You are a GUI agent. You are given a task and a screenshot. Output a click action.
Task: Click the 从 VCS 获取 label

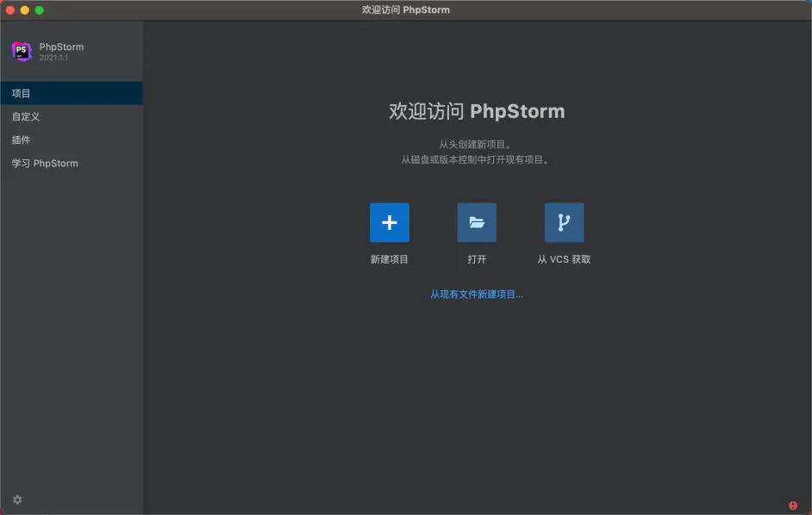(x=564, y=259)
